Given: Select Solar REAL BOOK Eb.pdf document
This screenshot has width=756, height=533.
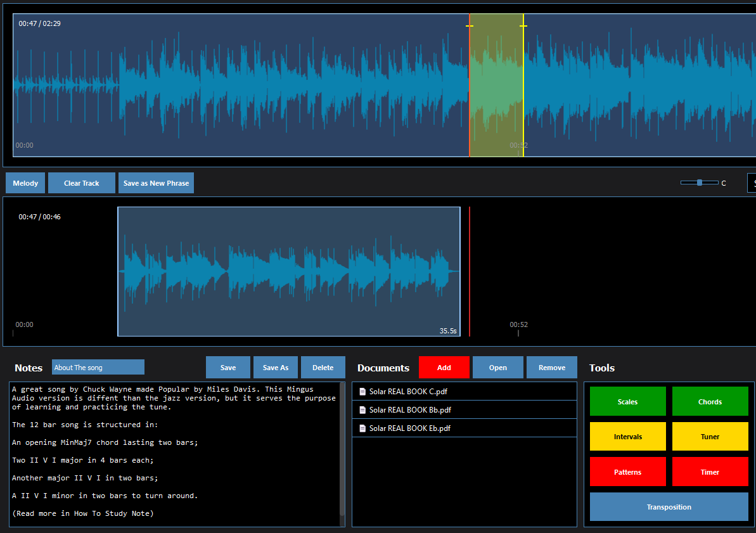Looking at the screenshot, I should (410, 428).
